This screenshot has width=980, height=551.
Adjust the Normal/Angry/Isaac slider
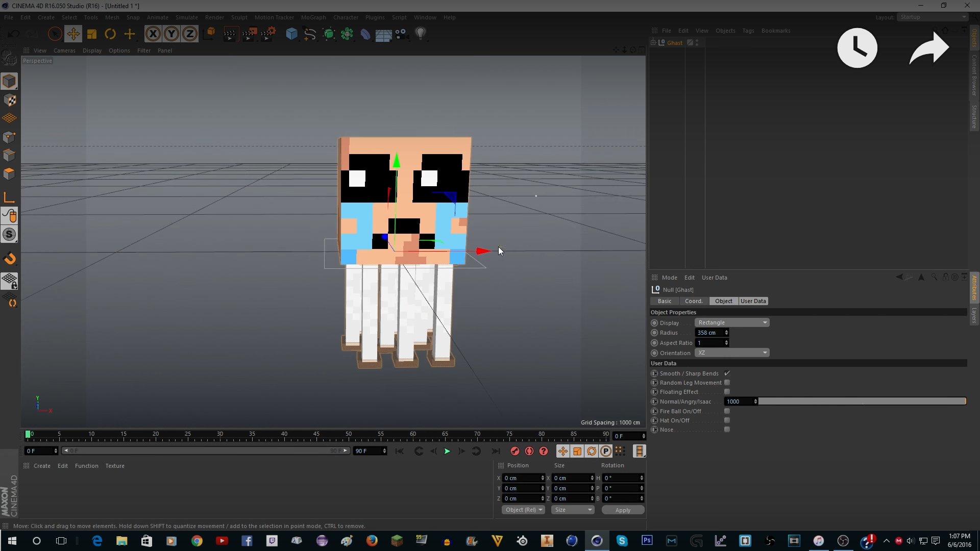pyautogui.click(x=862, y=402)
